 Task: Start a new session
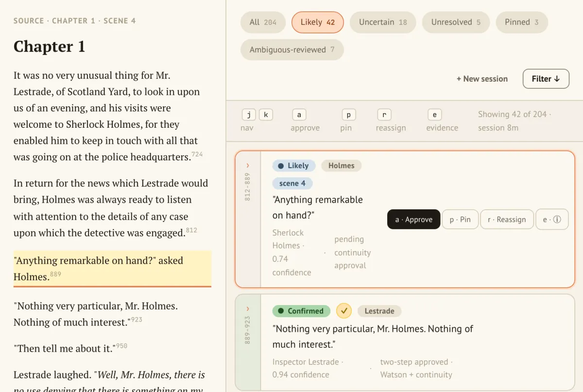tap(482, 79)
